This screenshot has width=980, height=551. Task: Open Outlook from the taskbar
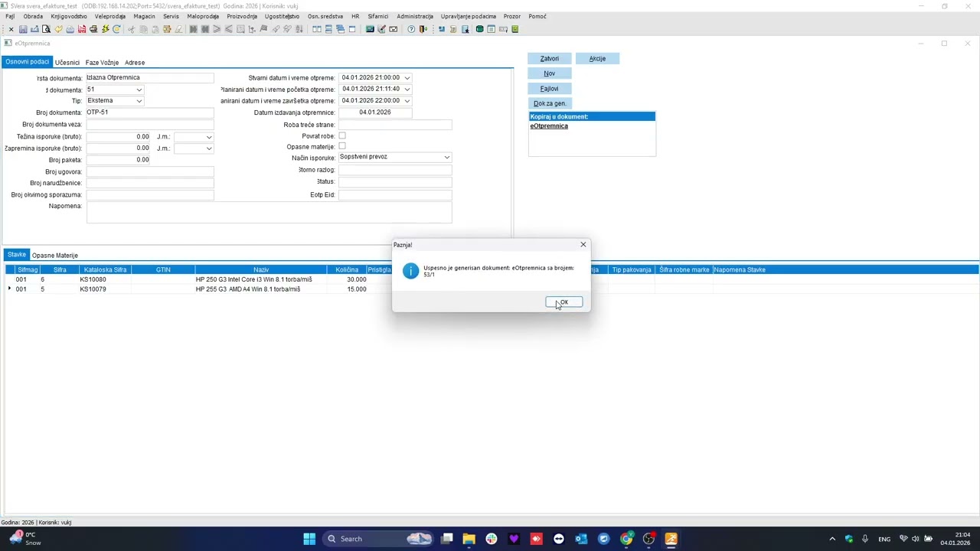(581, 539)
